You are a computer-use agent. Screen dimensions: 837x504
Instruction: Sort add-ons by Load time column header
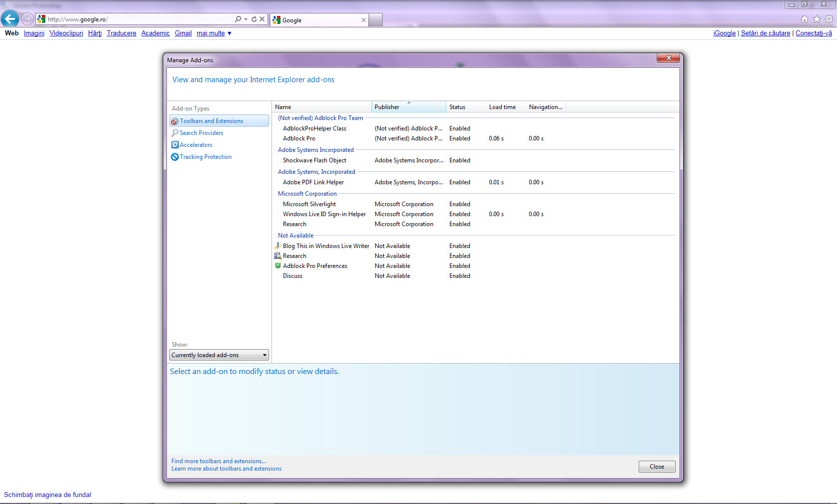coord(506,107)
